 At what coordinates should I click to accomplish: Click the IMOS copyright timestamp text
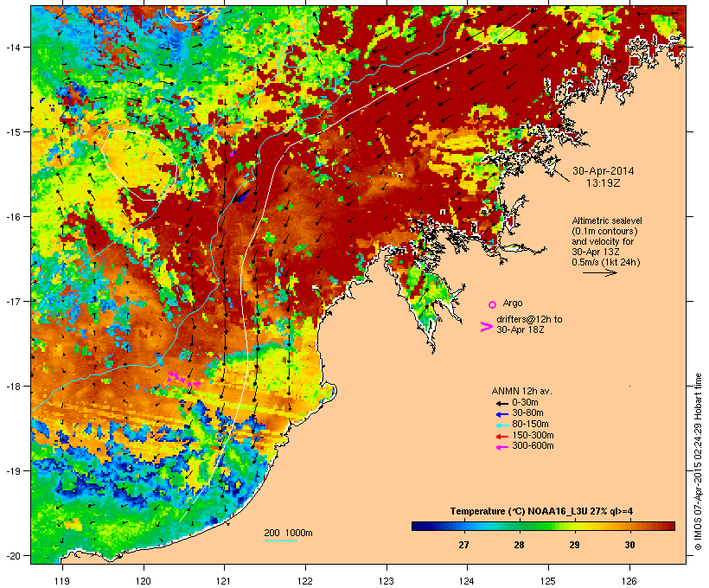click(698, 462)
